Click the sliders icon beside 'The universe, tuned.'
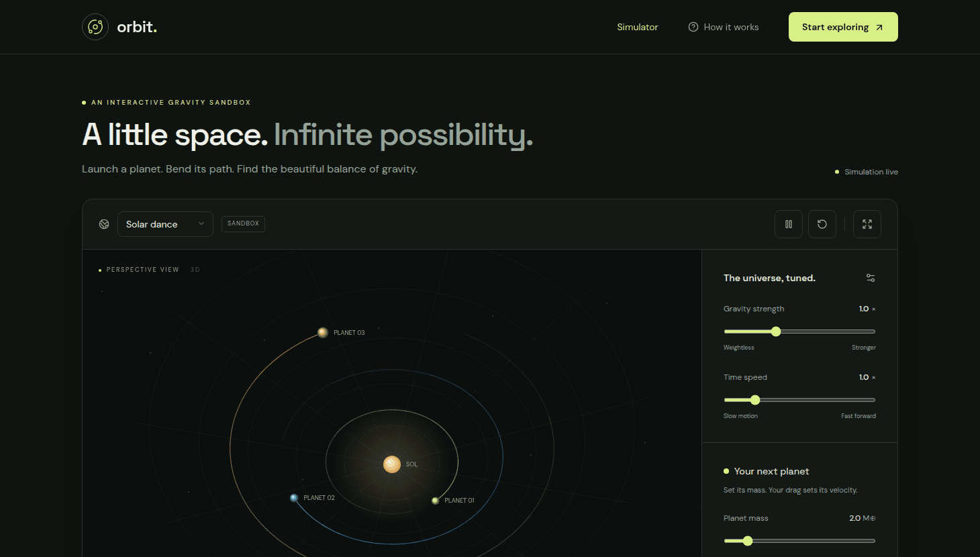980x557 pixels. tap(871, 278)
